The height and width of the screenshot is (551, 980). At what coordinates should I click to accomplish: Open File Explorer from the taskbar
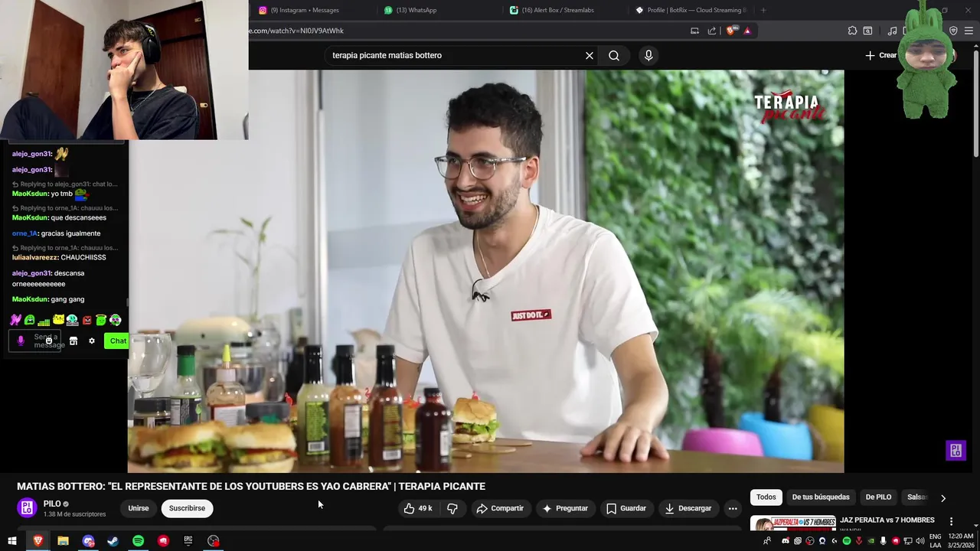click(x=63, y=541)
